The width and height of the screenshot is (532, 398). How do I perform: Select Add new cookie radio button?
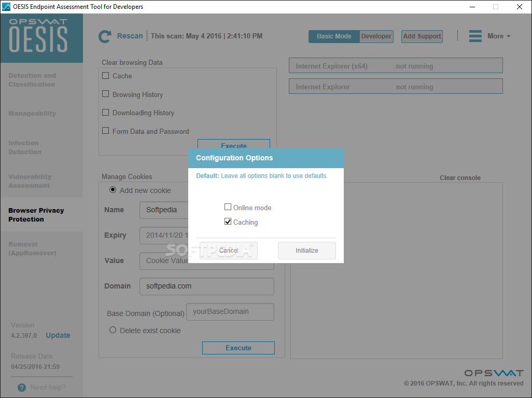coord(113,190)
